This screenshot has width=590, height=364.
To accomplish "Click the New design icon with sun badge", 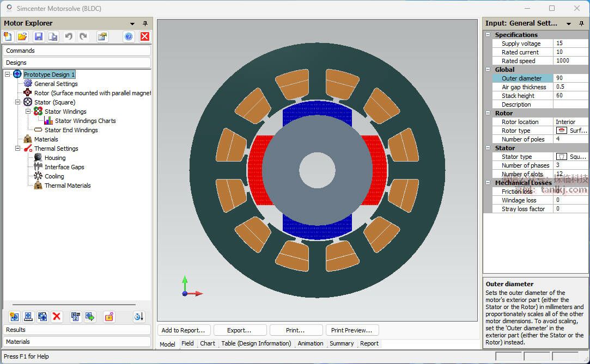I will [x=14, y=317].
